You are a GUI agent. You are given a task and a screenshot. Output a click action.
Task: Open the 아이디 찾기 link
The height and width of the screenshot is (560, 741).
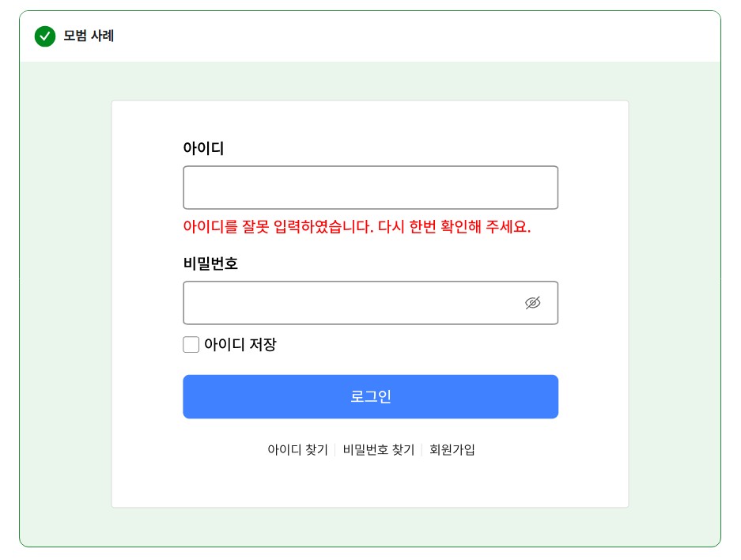pos(297,450)
